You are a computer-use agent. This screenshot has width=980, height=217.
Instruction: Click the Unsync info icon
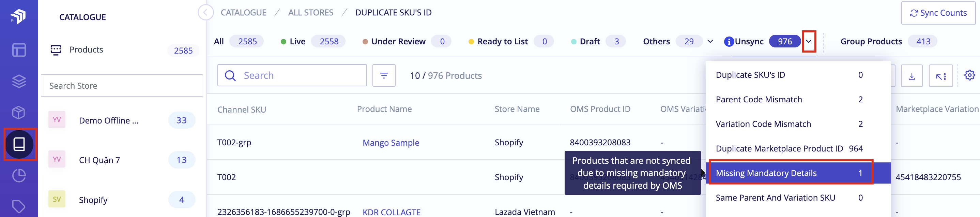tap(729, 42)
